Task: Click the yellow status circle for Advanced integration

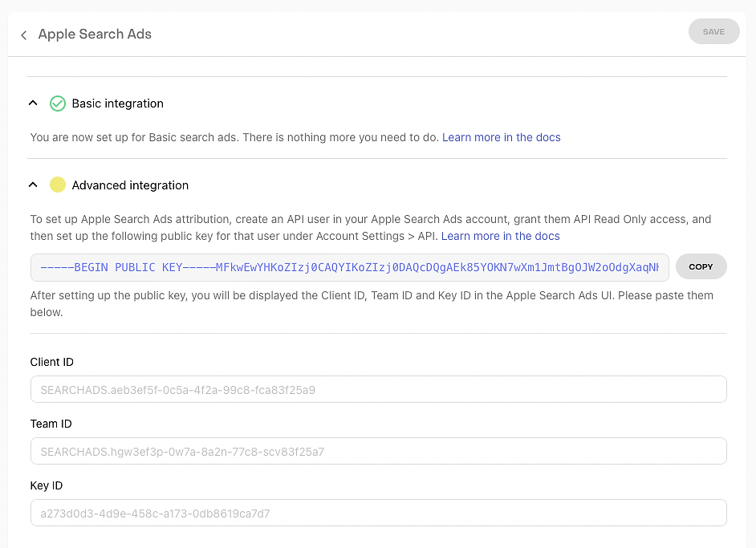Action: point(58,185)
